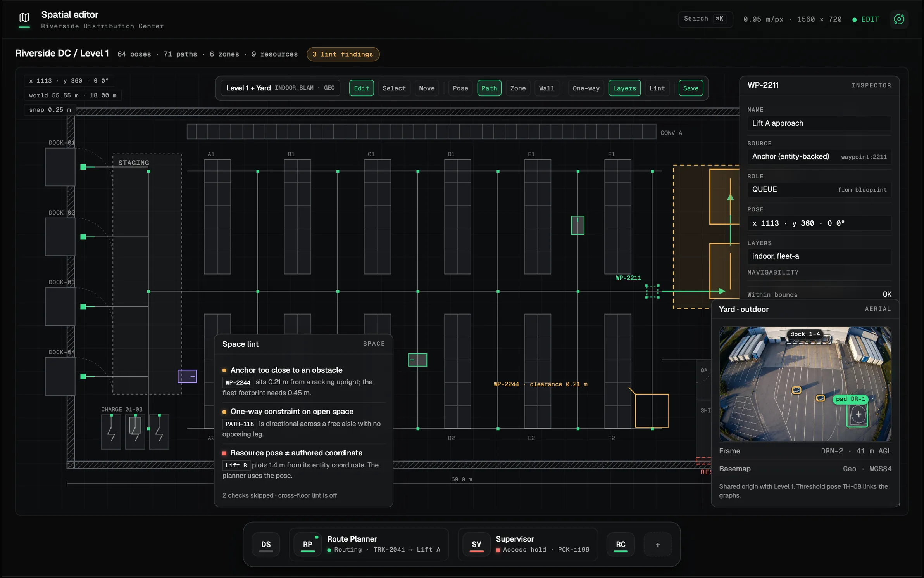Click the pad DR-1 label on aerial
Screen dimensions: 924x578
click(x=850, y=399)
